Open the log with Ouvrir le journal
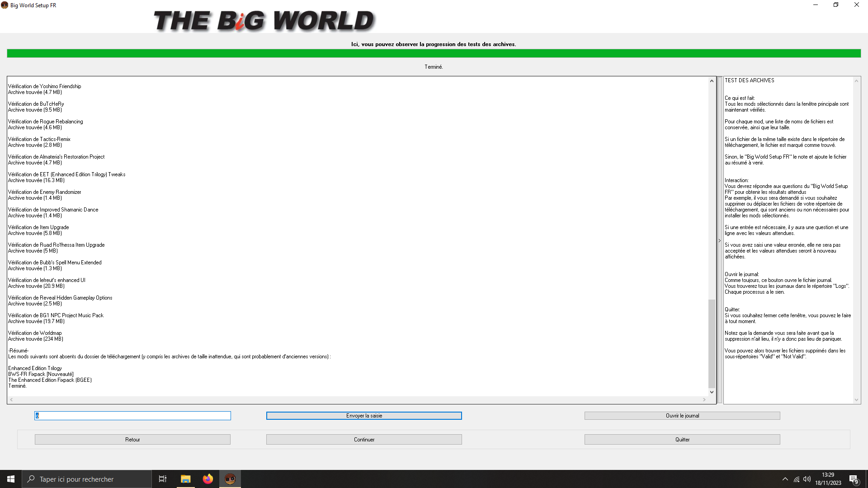 682,416
